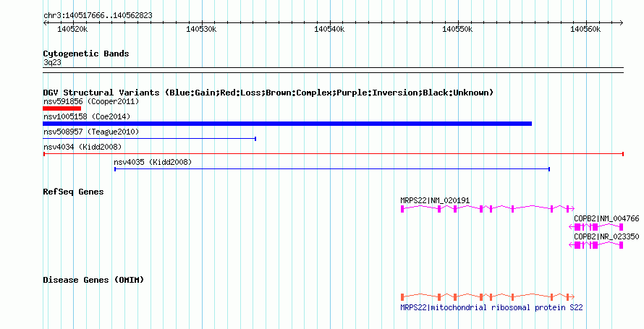Click the COPB2 NM_004766 gene glyph
This screenshot has height=329, width=644.
596,227
